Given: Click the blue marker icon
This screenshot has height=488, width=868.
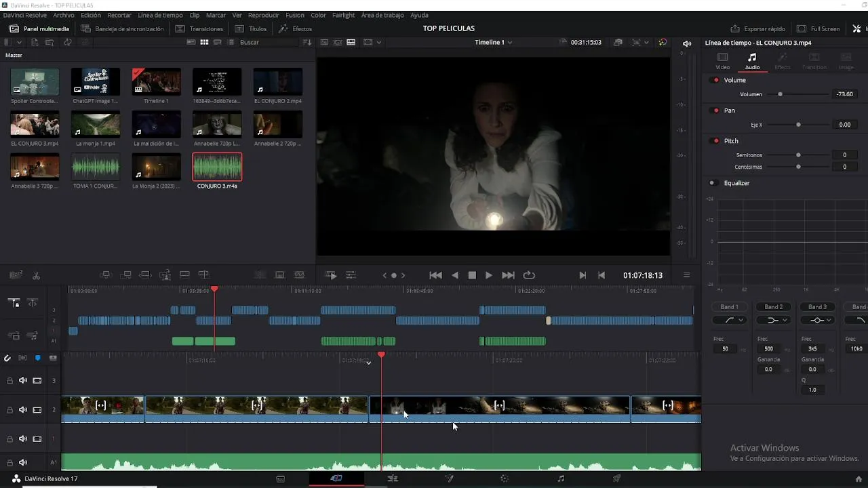Looking at the screenshot, I should coord(38,358).
